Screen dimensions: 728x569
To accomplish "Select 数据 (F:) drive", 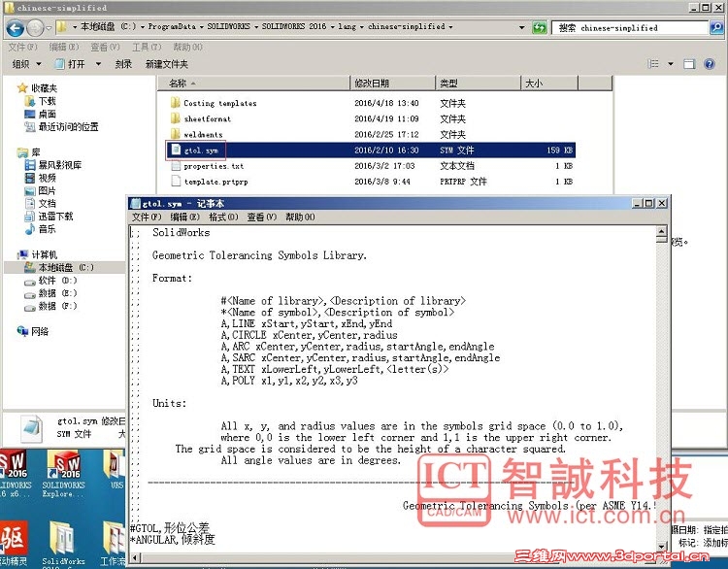I will coord(50,306).
